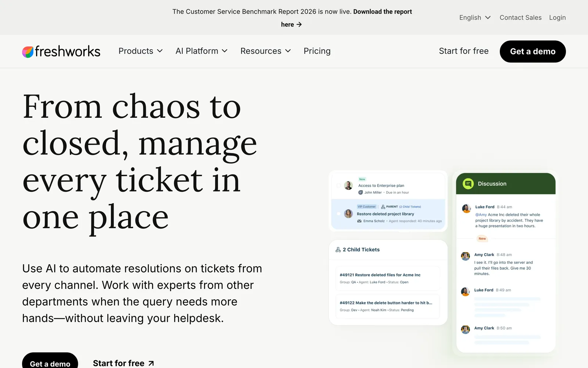588x368 pixels.
Task: Click the Get a demo navbar button
Action: [x=533, y=52]
